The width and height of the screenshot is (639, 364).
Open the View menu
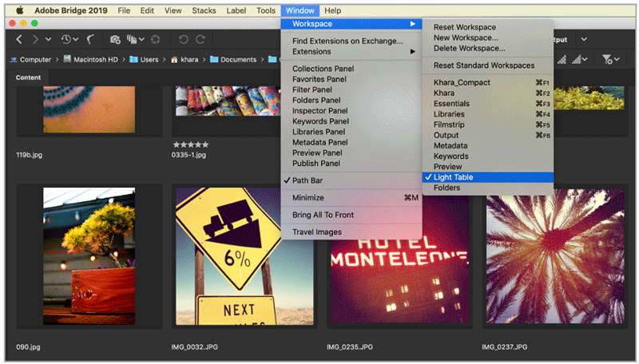pos(173,10)
